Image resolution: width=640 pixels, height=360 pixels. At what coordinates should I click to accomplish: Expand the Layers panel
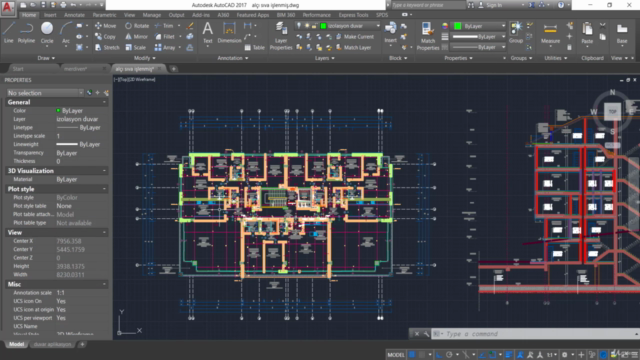[324, 58]
